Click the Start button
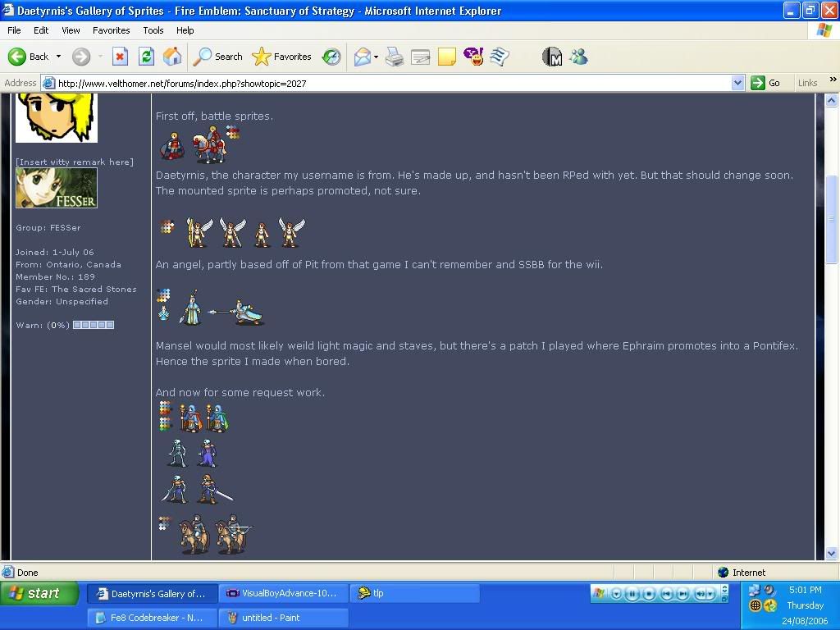The width and height of the screenshot is (840, 630). [x=39, y=594]
